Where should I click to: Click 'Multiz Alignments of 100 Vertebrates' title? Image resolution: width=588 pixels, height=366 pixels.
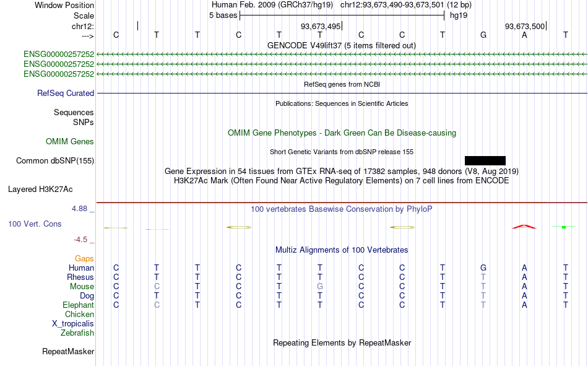coord(342,250)
